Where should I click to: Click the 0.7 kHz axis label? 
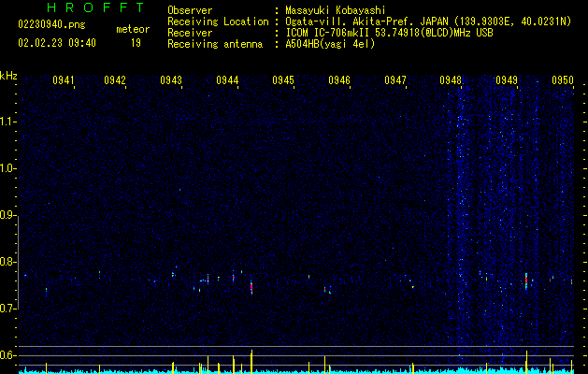(x=8, y=309)
